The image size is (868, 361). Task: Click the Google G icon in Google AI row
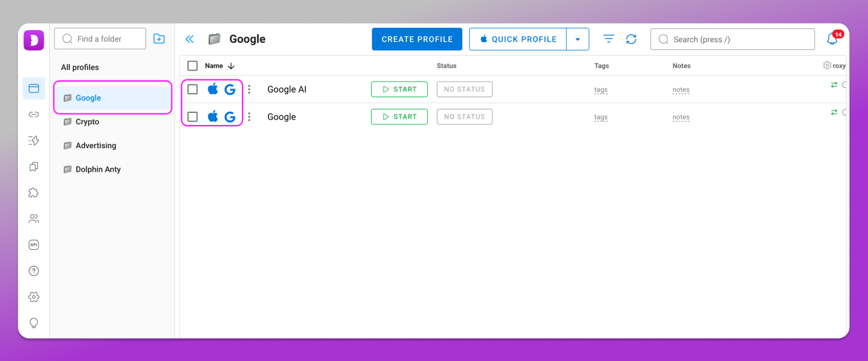(230, 89)
